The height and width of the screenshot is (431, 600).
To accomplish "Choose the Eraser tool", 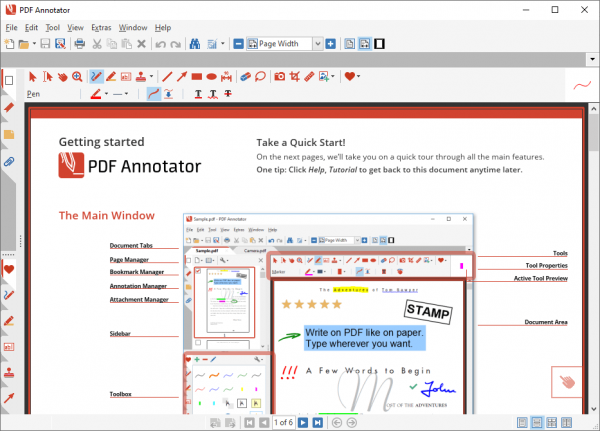I will (x=244, y=76).
